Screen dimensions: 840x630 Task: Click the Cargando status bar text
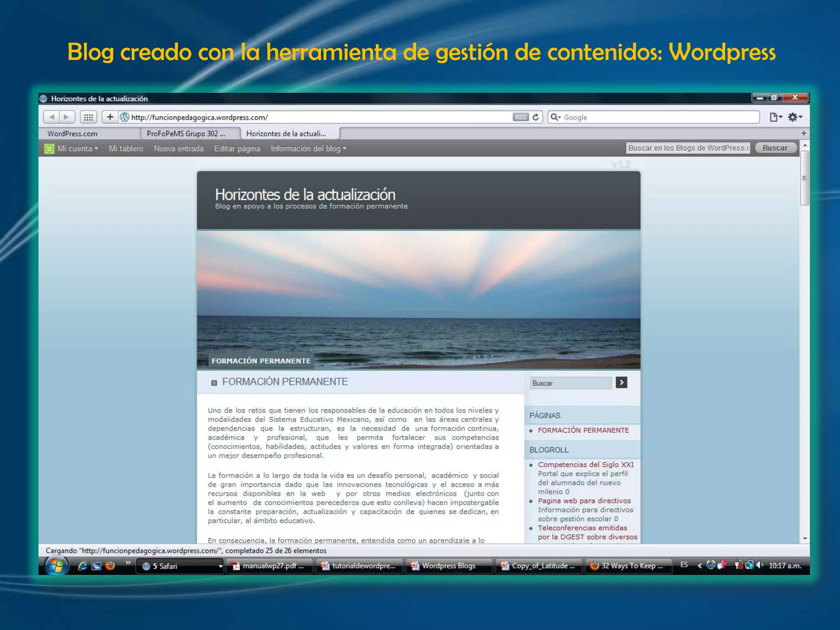pos(186,551)
